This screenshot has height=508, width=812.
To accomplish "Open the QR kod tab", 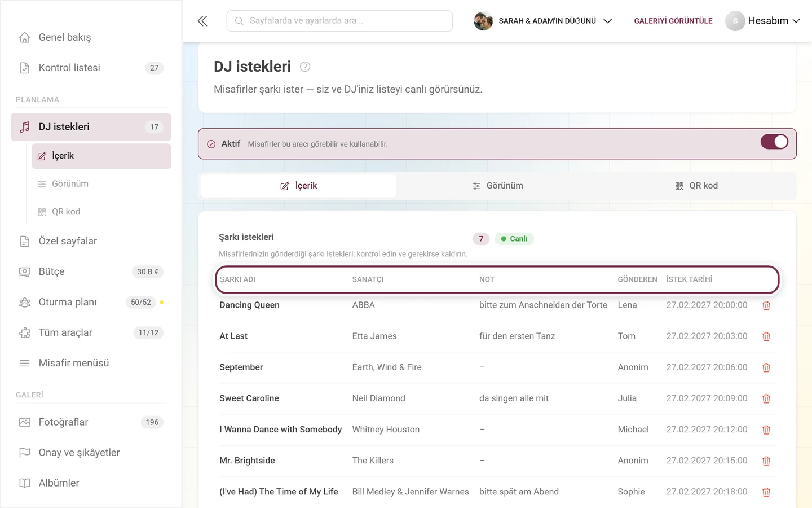I will click(696, 186).
